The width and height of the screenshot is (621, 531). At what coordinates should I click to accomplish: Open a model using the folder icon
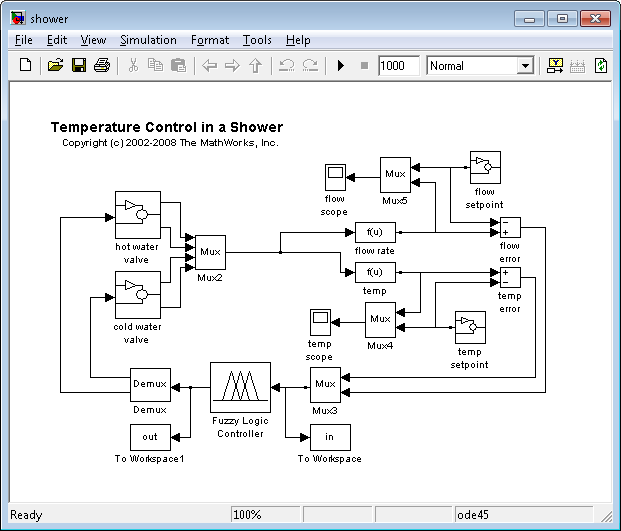coord(55,65)
